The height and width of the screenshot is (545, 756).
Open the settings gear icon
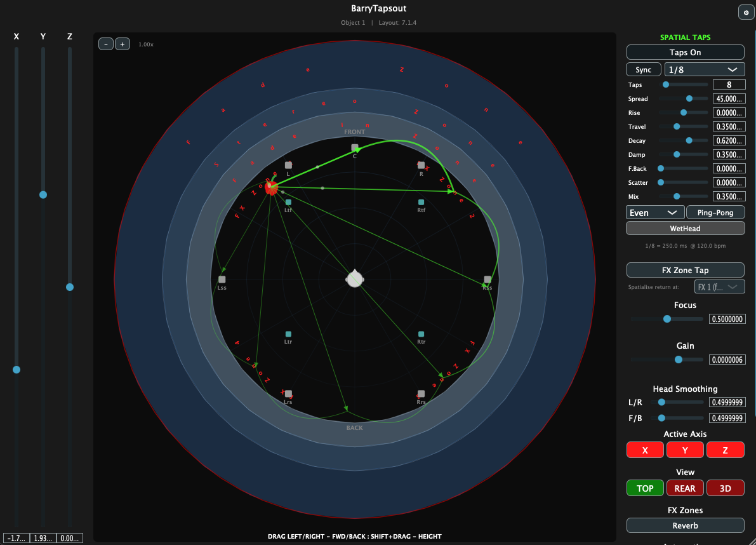746,13
